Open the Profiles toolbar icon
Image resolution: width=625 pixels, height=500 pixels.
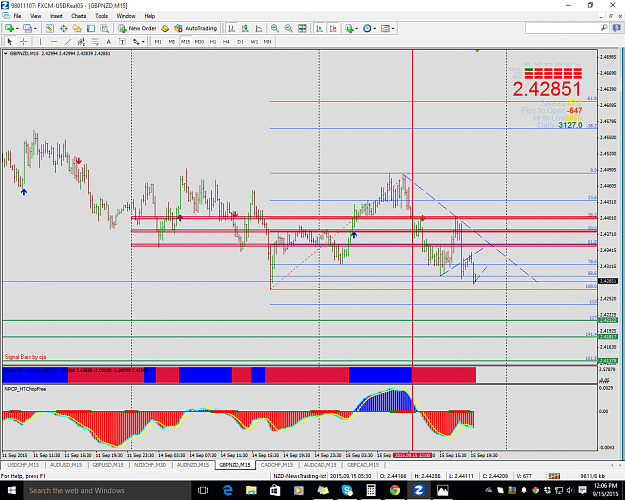(x=27, y=28)
